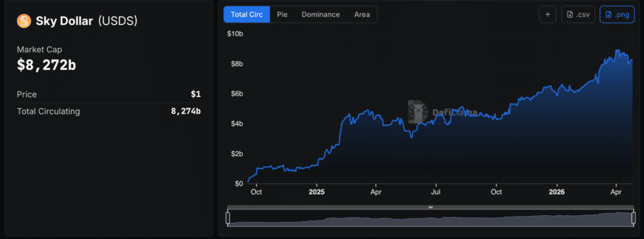The height and width of the screenshot is (239, 644).
Task: Click the Sky Dollar coin logo icon
Action: [24, 21]
